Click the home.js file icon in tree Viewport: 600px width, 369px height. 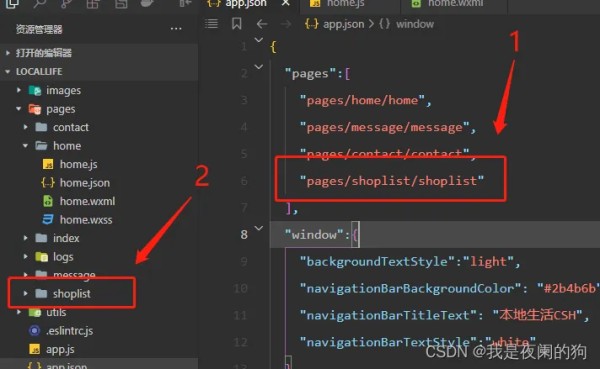pyautogui.click(x=48, y=164)
